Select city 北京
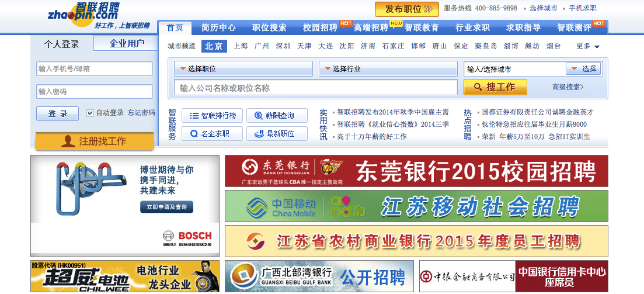Image resolution: width=644 pixels, height=294 pixels. click(x=214, y=46)
